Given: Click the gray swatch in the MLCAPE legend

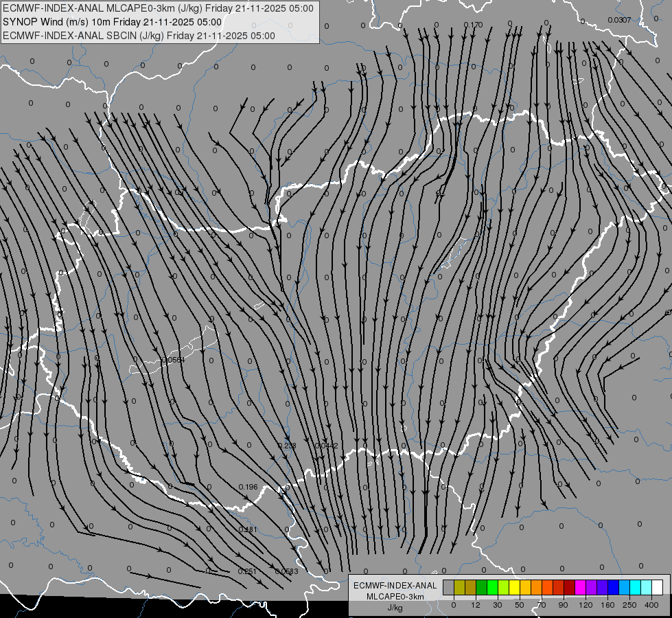Looking at the screenshot, I should click(449, 587).
